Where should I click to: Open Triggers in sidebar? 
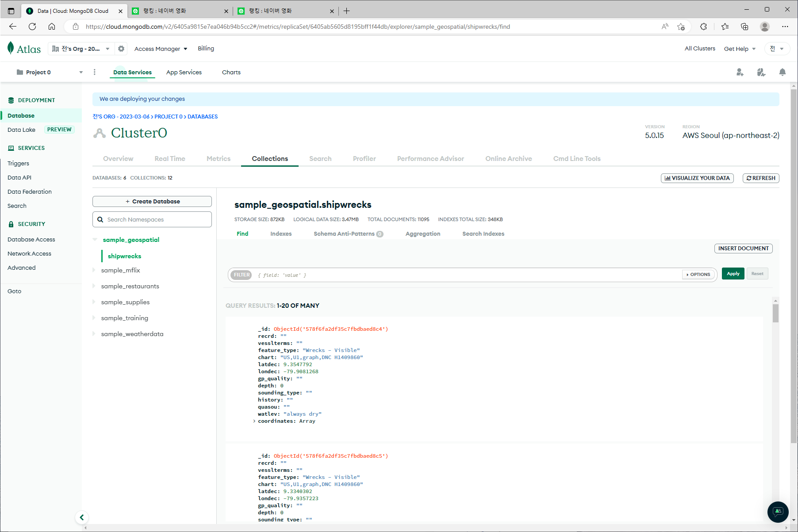coord(18,163)
